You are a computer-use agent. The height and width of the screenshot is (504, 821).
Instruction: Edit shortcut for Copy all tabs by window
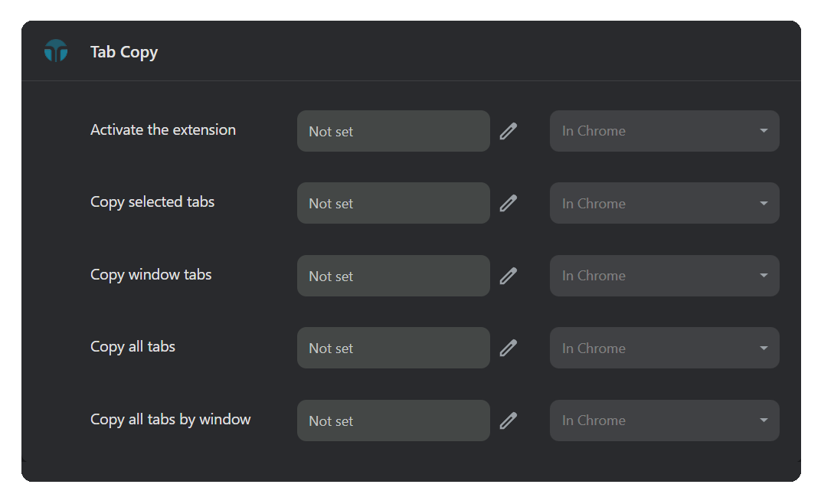click(x=509, y=421)
